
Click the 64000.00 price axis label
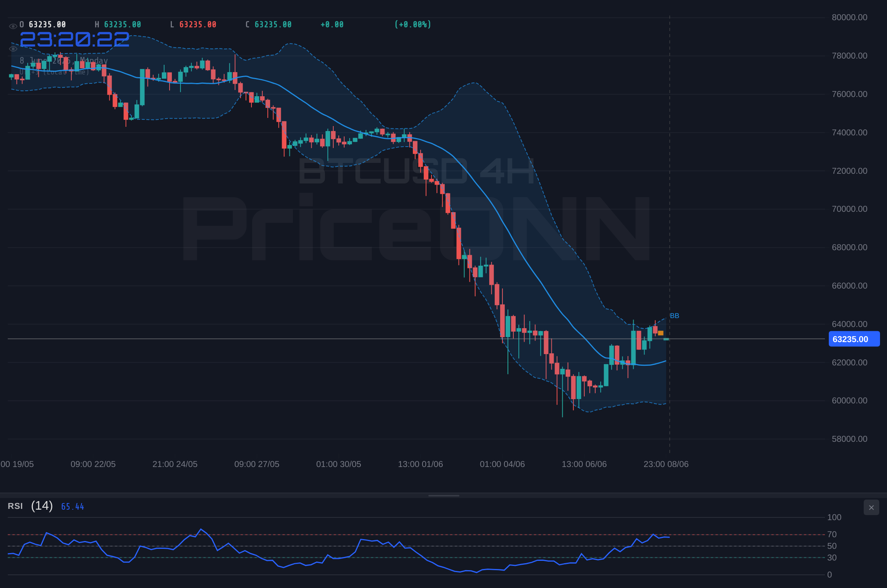point(849,324)
